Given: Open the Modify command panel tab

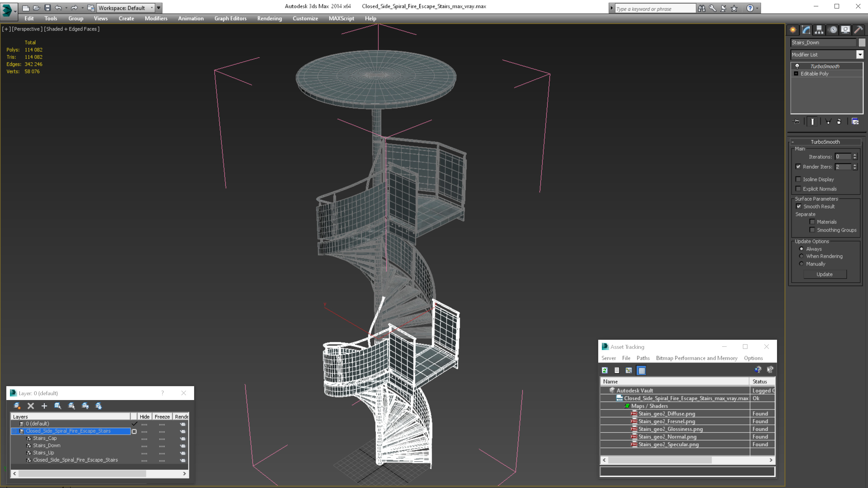Looking at the screenshot, I should coord(806,30).
